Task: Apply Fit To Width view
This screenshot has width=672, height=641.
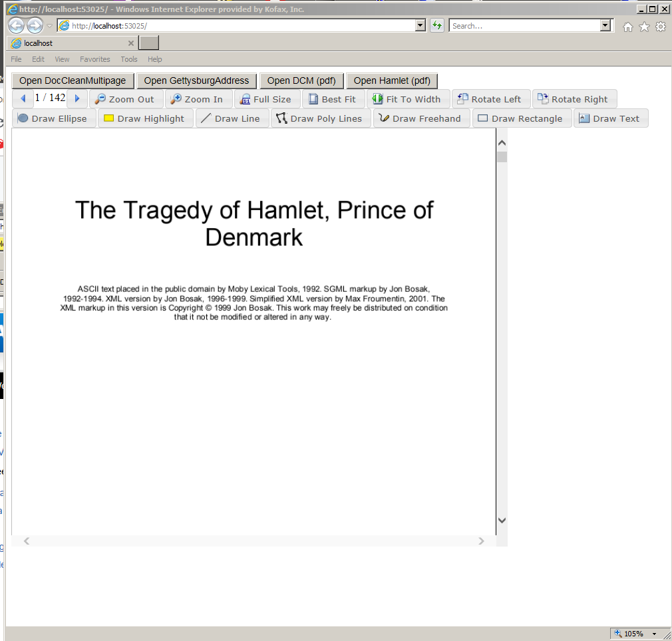Action: click(x=407, y=99)
